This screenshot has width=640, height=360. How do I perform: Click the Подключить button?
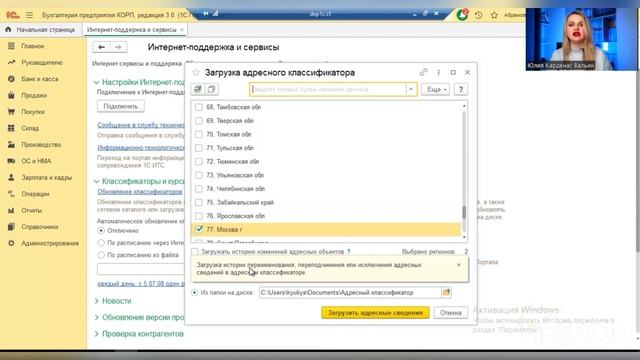click(121, 106)
